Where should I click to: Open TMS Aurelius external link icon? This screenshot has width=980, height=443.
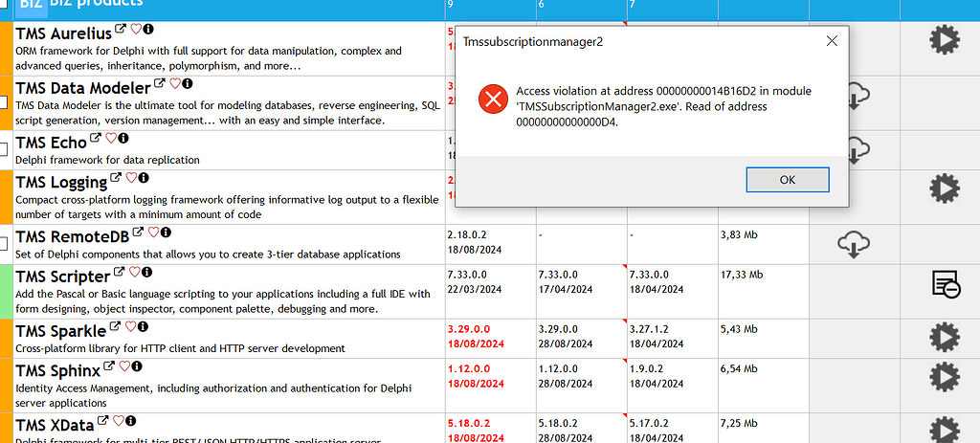pos(121,29)
